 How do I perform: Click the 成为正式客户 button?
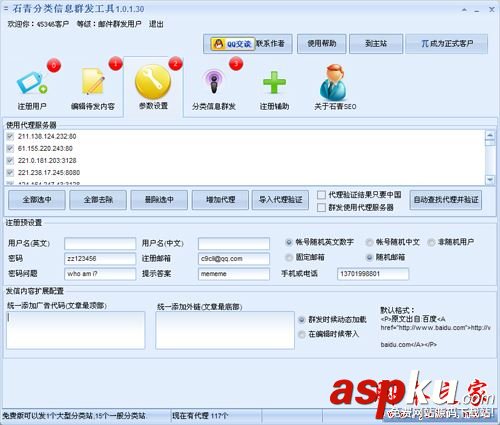pyautogui.click(x=447, y=44)
